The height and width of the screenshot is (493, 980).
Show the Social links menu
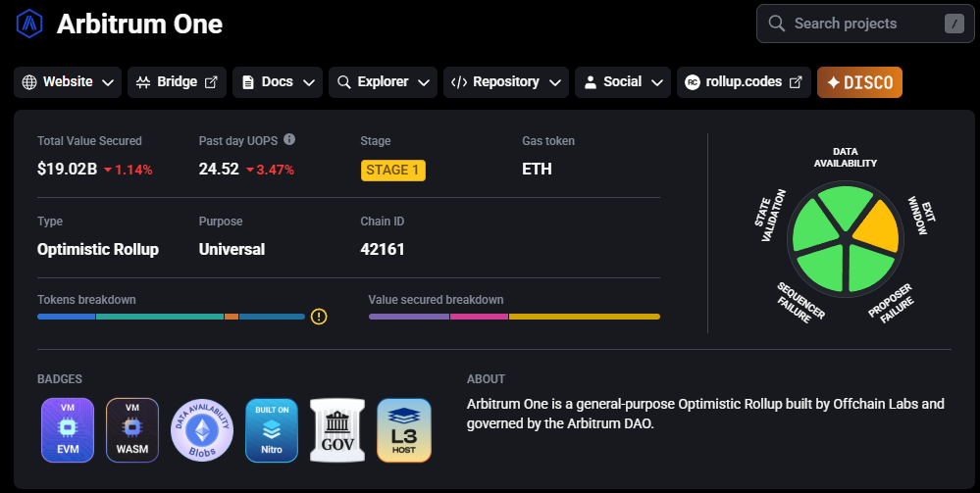pyautogui.click(x=623, y=82)
